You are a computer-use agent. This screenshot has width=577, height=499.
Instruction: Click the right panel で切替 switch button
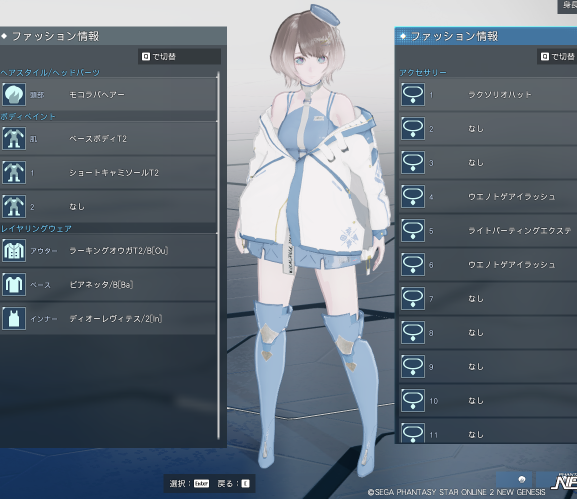point(557,56)
